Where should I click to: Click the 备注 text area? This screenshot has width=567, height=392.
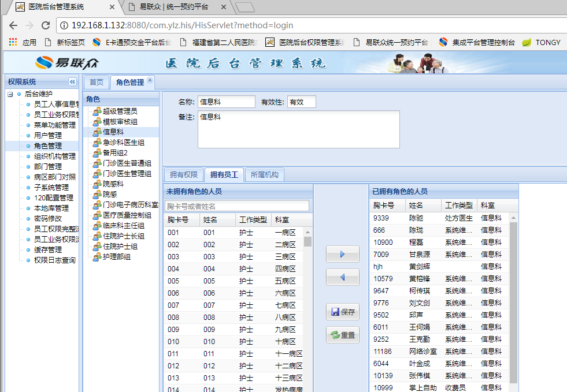coord(299,129)
